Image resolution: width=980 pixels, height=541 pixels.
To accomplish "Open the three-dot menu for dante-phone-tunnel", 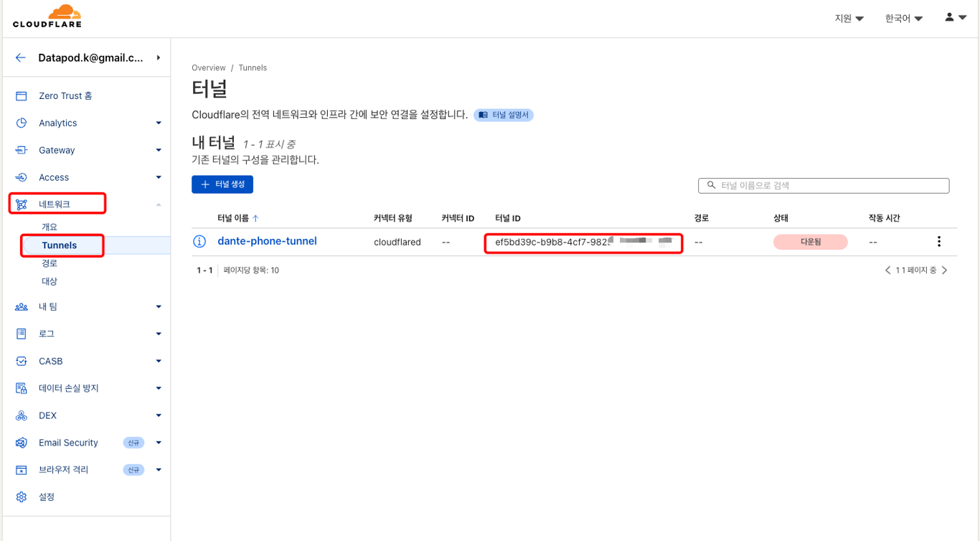I will coord(939,242).
